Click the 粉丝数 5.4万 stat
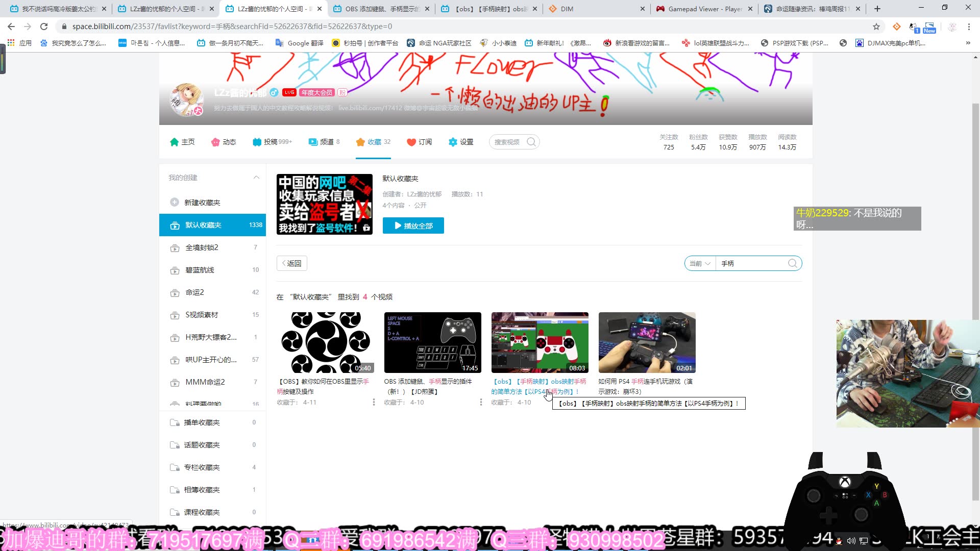The image size is (980, 551). (698, 142)
